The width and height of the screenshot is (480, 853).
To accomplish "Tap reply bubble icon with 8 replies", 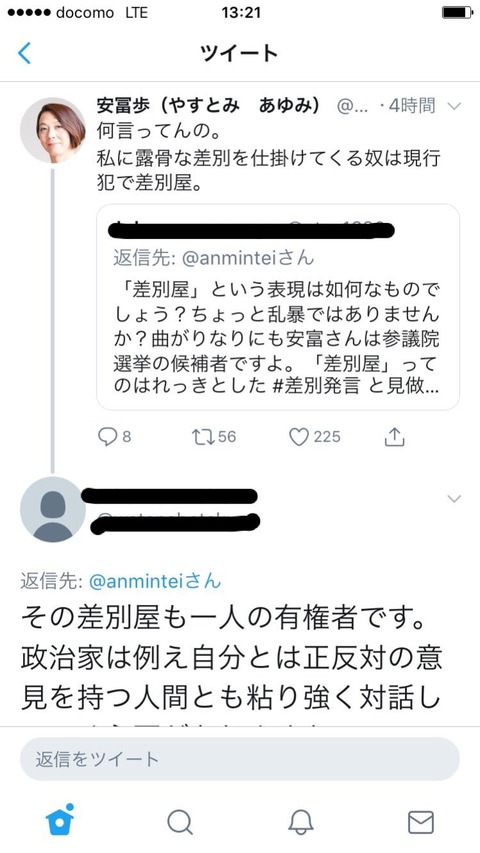I will coord(107,437).
